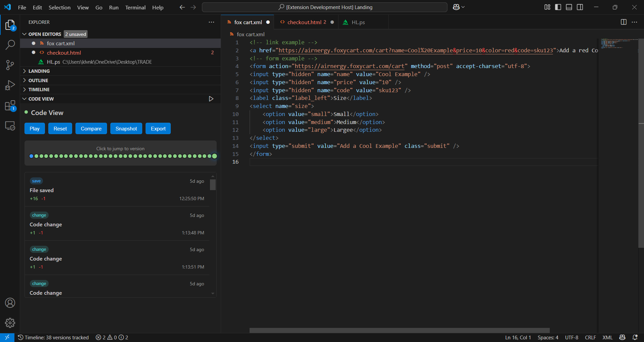Open the File menu

[22, 7]
